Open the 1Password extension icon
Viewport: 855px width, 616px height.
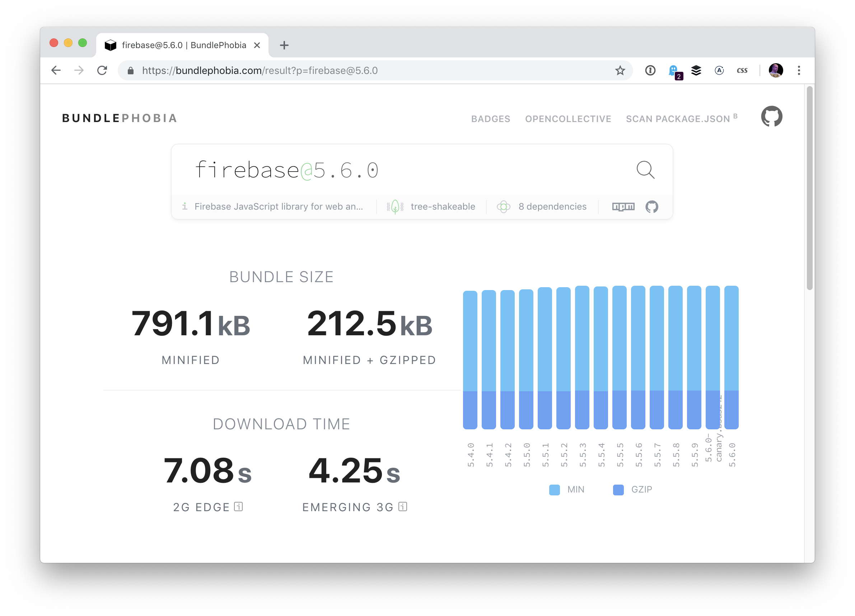650,70
